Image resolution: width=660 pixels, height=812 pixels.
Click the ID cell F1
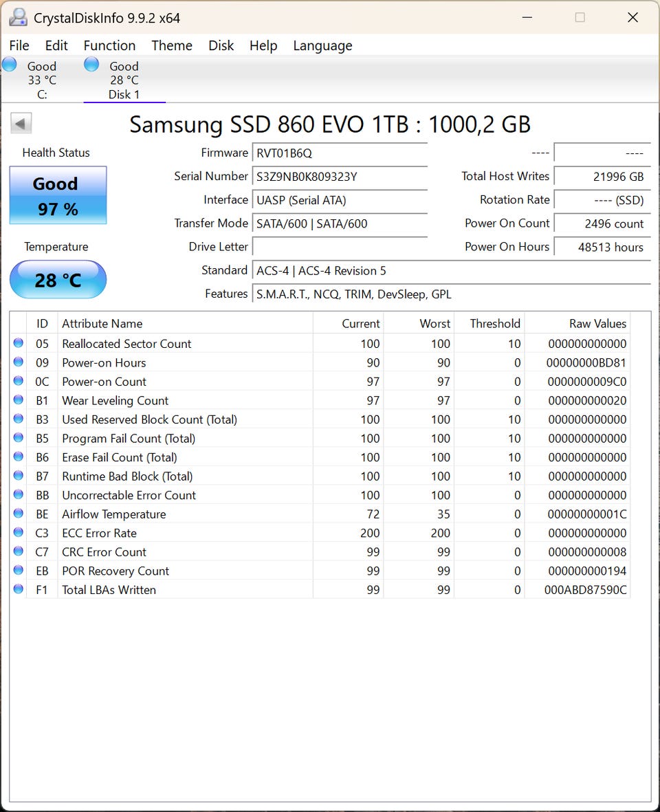point(42,590)
